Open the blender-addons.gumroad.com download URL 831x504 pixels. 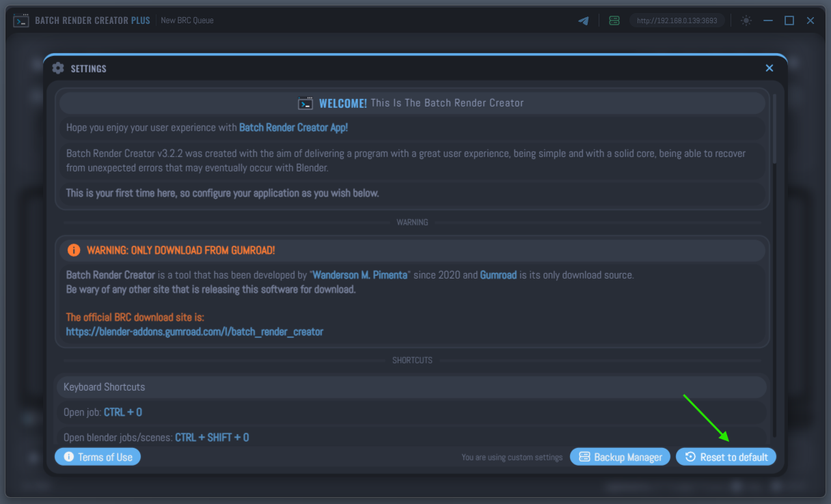tap(195, 332)
